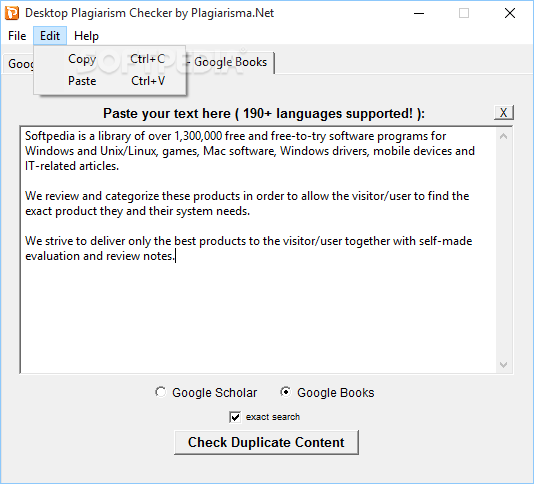Click the text area scroll down arrow
The width and height of the screenshot is (534, 484).
[x=504, y=364]
